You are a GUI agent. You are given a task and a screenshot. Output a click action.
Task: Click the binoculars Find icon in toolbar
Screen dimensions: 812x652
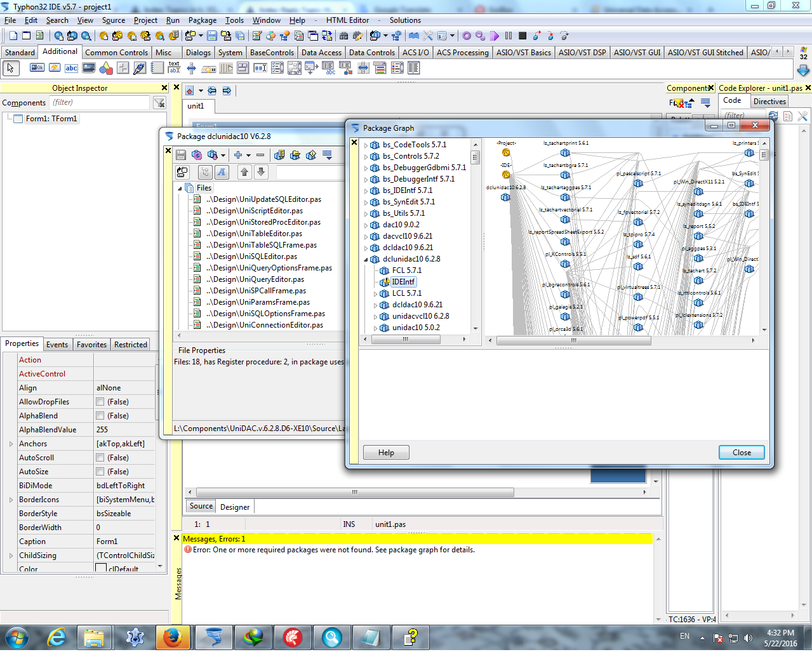click(x=343, y=36)
